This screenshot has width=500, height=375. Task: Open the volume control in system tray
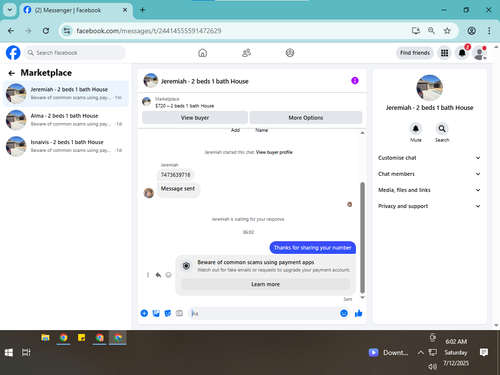click(x=432, y=367)
